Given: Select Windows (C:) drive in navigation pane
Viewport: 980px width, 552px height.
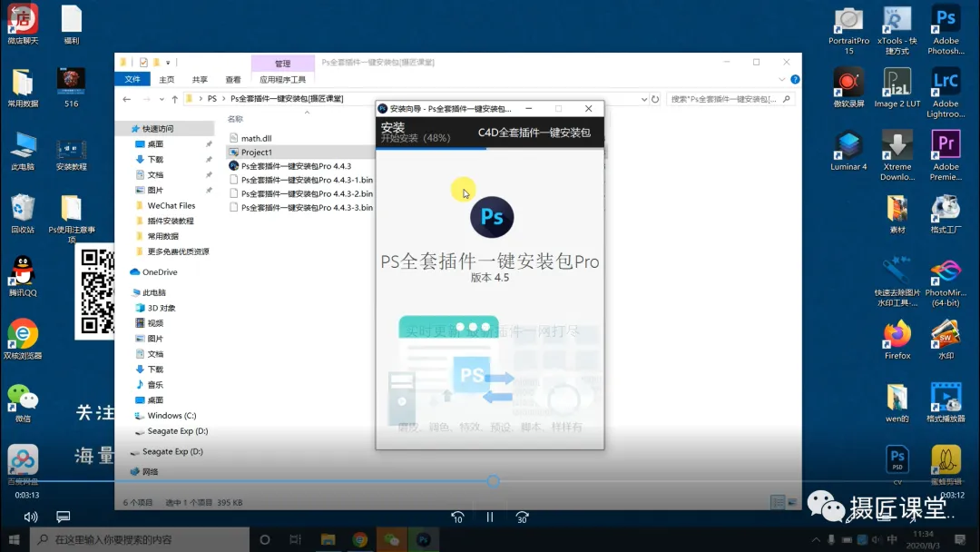Looking at the screenshot, I should click(171, 416).
